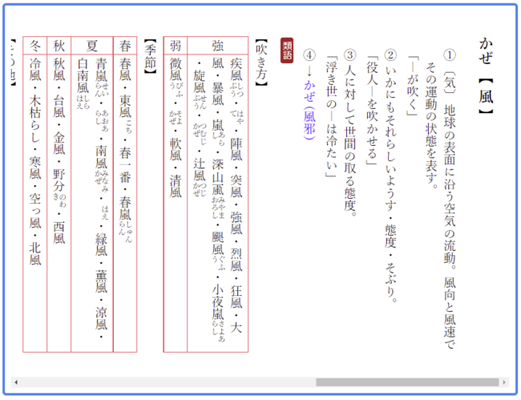
Task: Click the word 台風 in autumn column
Action: click(59, 107)
